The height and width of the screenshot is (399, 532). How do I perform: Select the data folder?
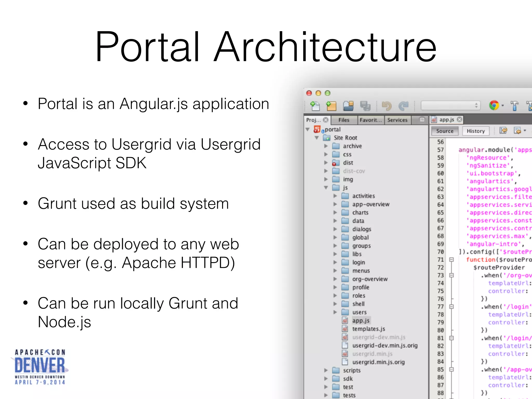coord(358,221)
